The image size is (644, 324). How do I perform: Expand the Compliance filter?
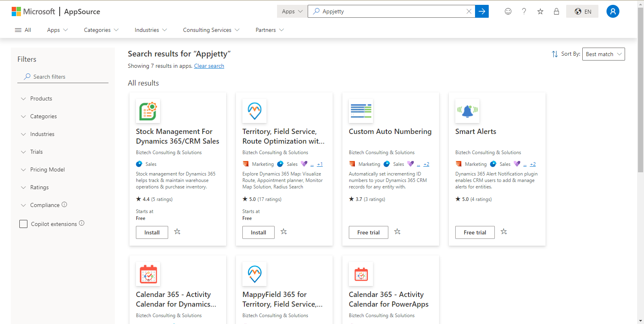[40, 205]
